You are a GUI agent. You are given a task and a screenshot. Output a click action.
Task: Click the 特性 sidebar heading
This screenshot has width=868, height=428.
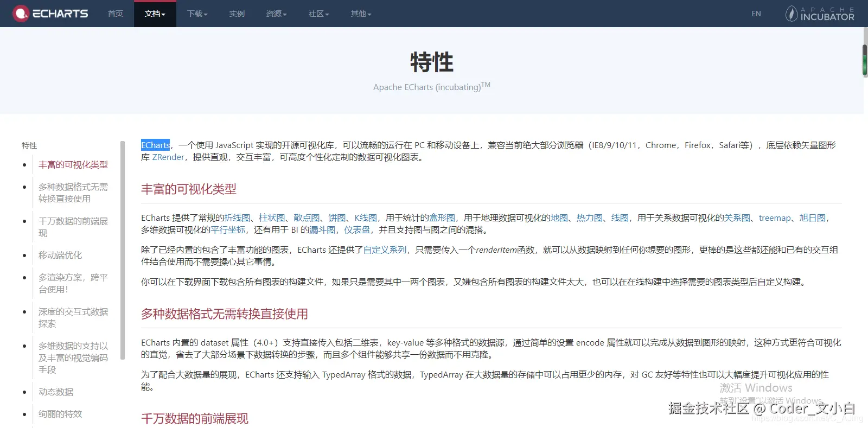point(29,145)
